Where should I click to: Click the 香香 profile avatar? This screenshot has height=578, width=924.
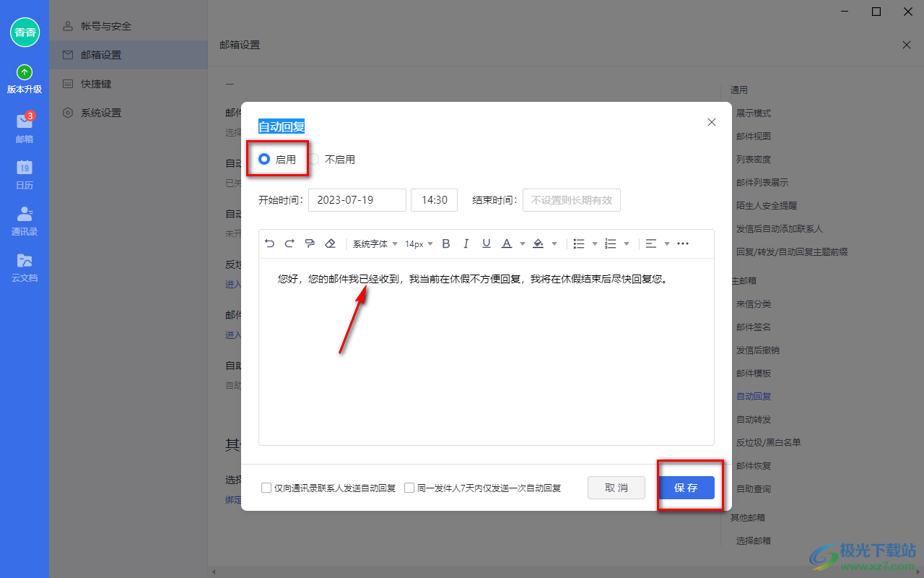click(25, 33)
